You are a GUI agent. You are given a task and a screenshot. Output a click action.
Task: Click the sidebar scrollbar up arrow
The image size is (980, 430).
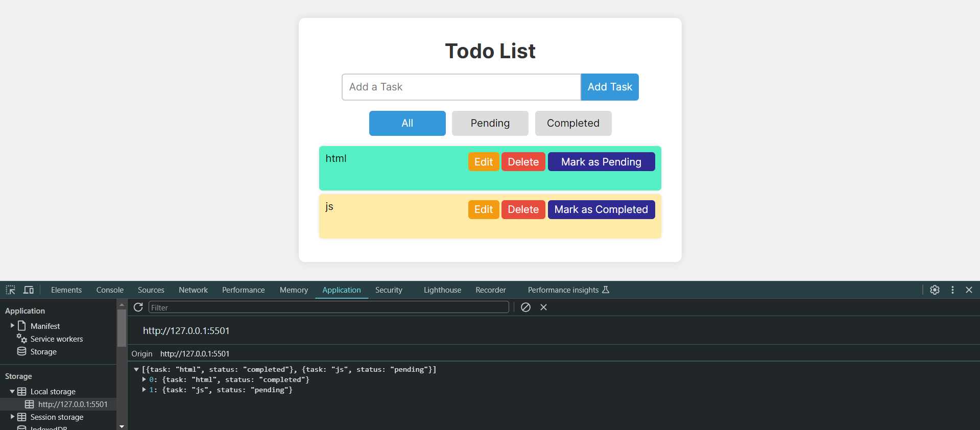tap(122, 304)
